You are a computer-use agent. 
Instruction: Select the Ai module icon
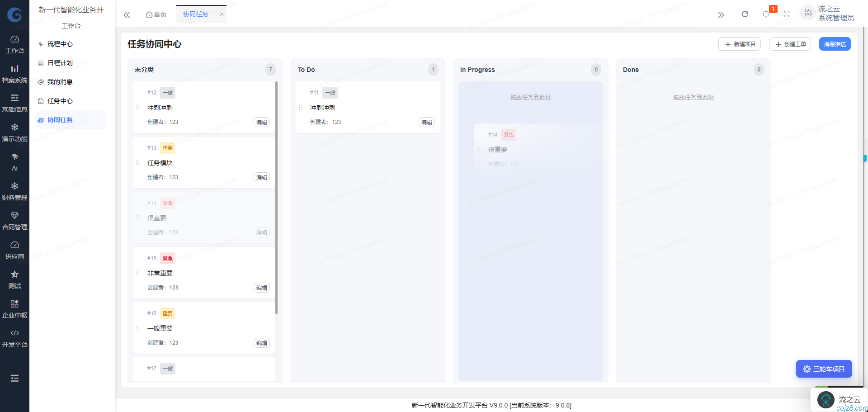click(x=14, y=161)
